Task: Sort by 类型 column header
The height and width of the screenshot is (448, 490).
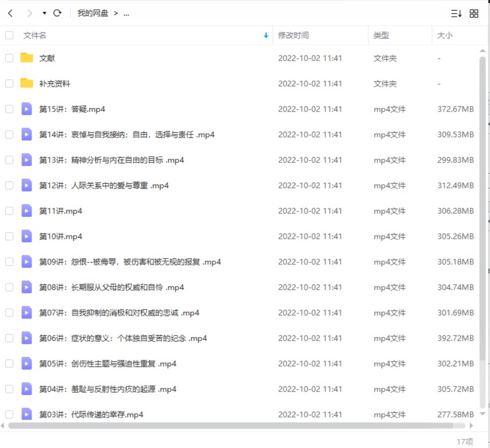Action: click(381, 35)
